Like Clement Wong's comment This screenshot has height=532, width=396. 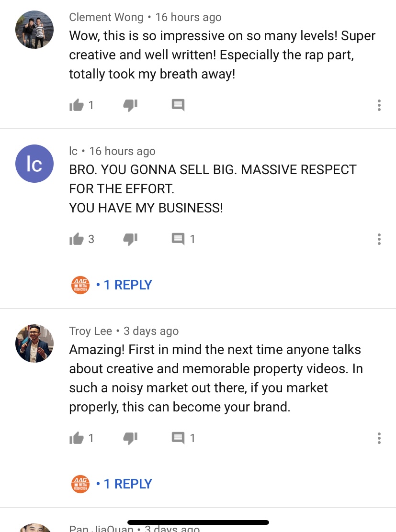[x=77, y=105]
